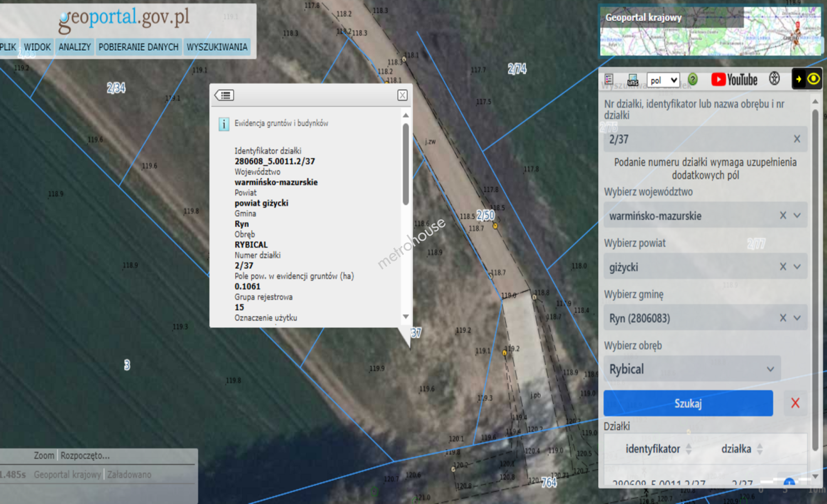
Task: Open the map legend icon
Action: pyautogui.click(x=609, y=79)
